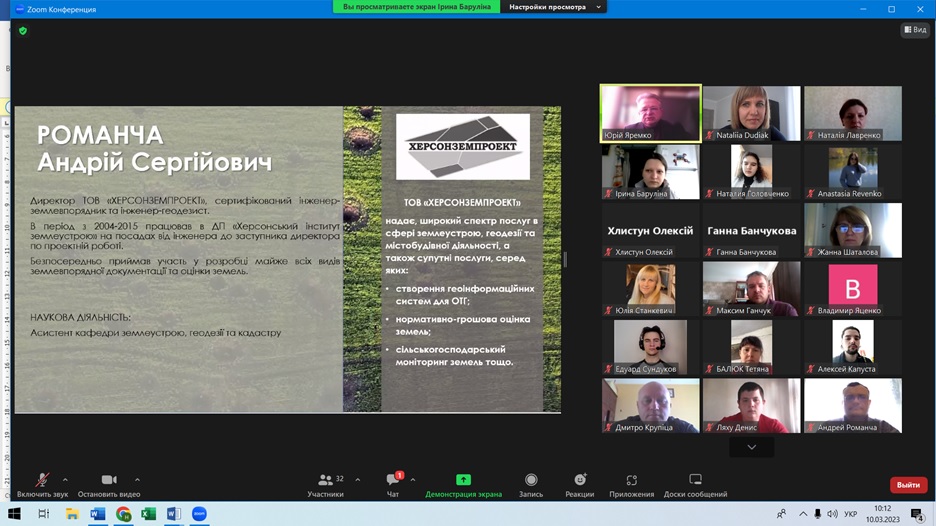Click the ХЕРСОНЗЕМПРОЕКТ logo on slide

463,147
